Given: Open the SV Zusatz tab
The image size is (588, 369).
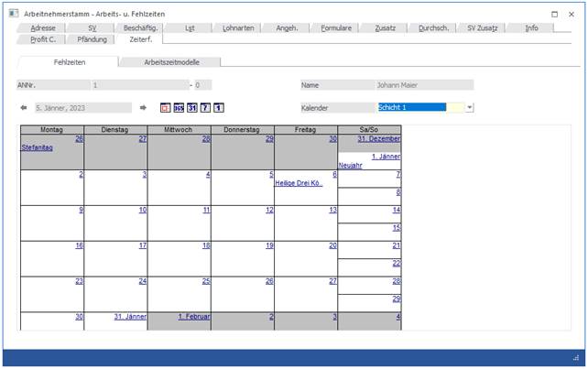Looking at the screenshot, I should pyautogui.click(x=483, y=28).
